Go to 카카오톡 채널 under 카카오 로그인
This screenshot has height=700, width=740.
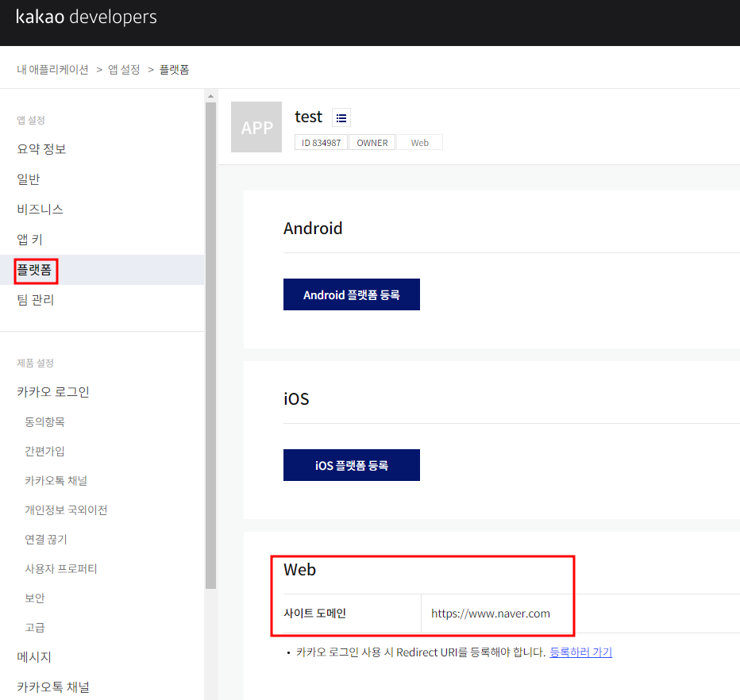pyautogui.click(x=56, y=481)
